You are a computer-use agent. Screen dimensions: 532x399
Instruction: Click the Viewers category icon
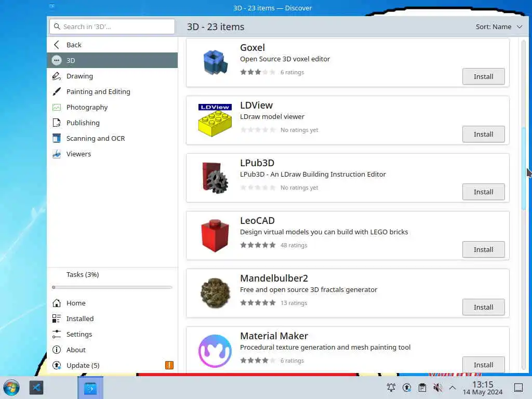pyautogui.click(x=56, y=154)
